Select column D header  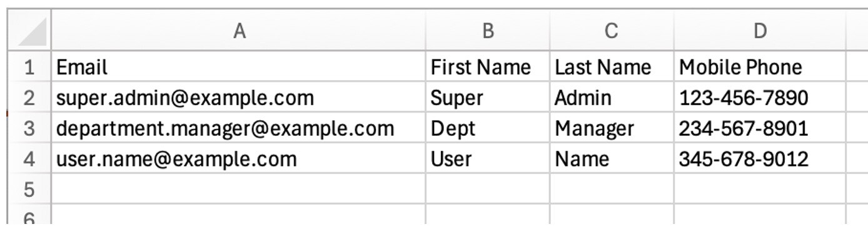760,30
